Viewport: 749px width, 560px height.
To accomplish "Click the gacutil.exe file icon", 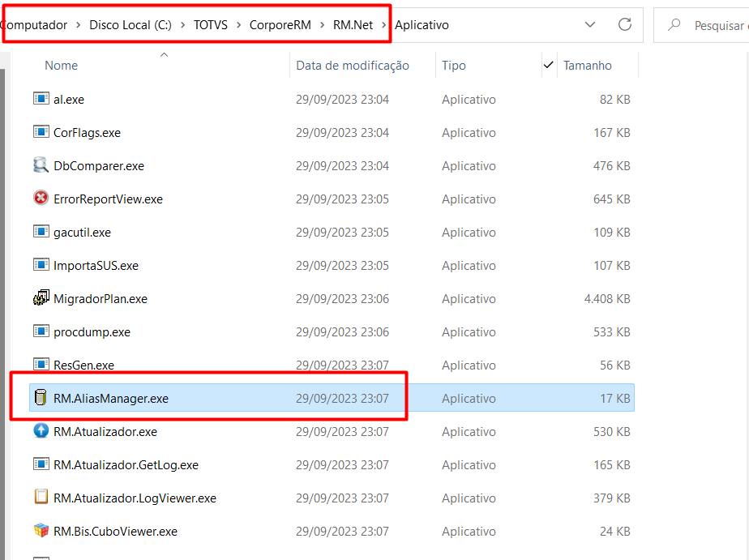I will click(x=41, y=232).
